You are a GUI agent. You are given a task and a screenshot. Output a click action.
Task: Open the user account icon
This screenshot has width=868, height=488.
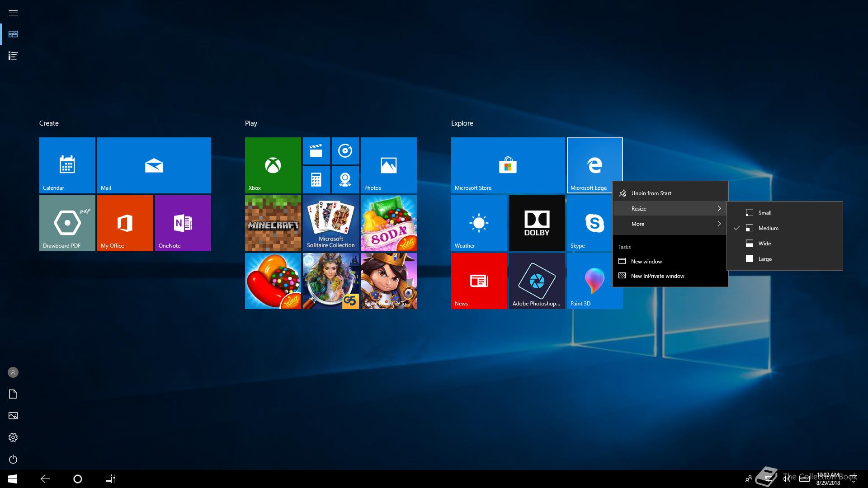[13, 372]
